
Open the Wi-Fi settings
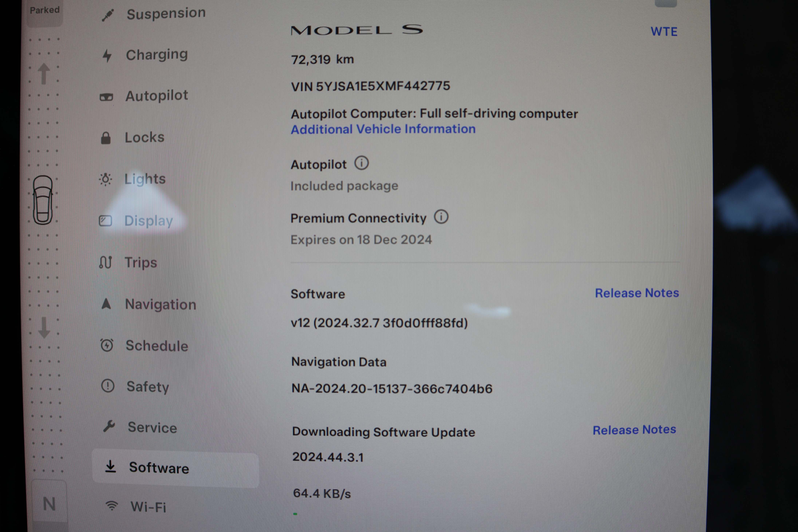coord(148,507)
